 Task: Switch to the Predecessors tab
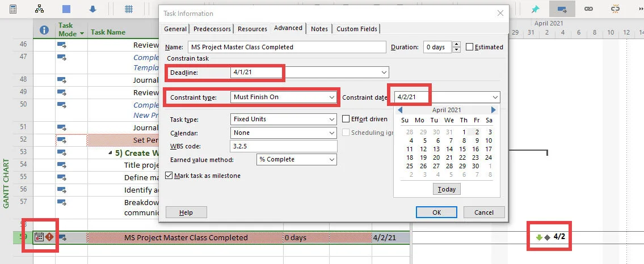tap(212, 29)
